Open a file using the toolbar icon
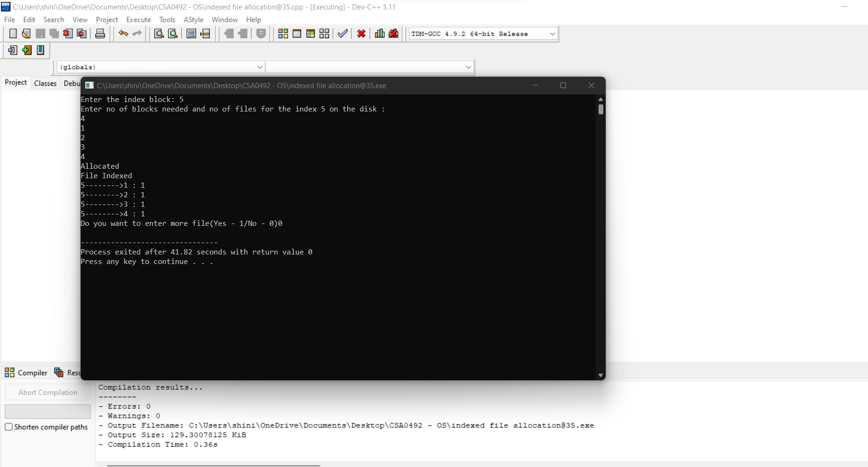 coord(26,33)
